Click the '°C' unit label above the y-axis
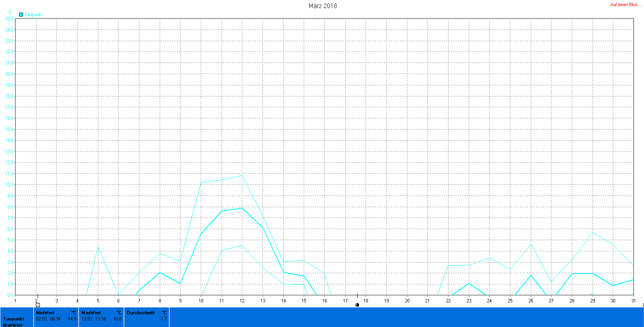Viewport: 644px width, 327px height. (10, 13)
